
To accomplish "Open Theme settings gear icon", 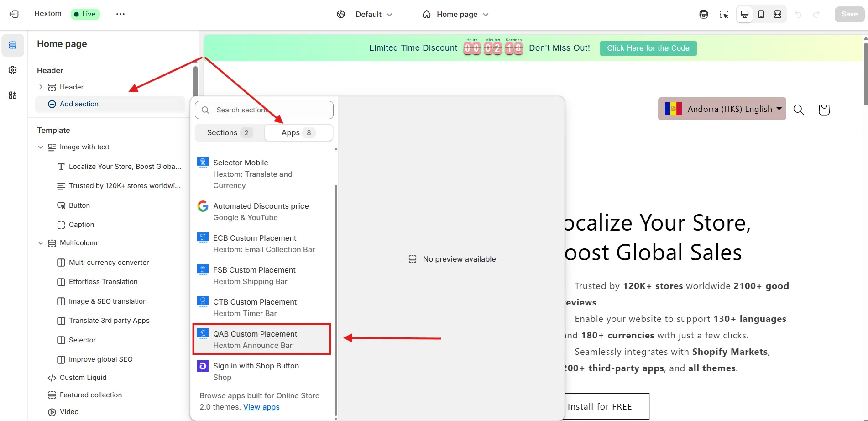I will click(13, 70).
